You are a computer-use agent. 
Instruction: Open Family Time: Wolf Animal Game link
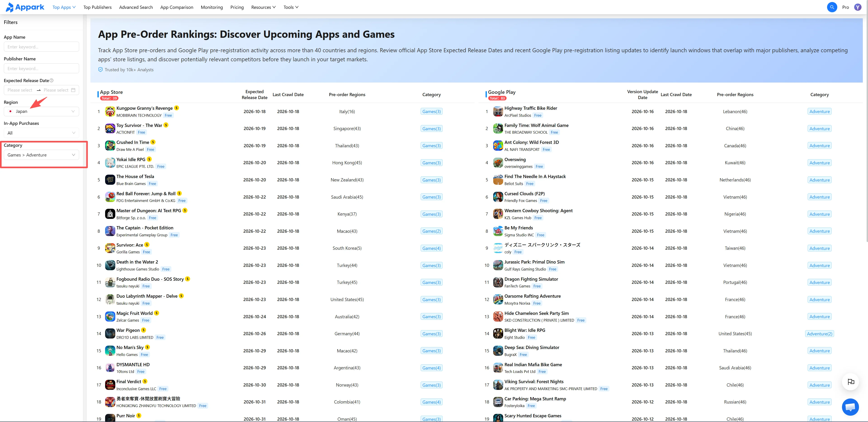pos(536,125)
